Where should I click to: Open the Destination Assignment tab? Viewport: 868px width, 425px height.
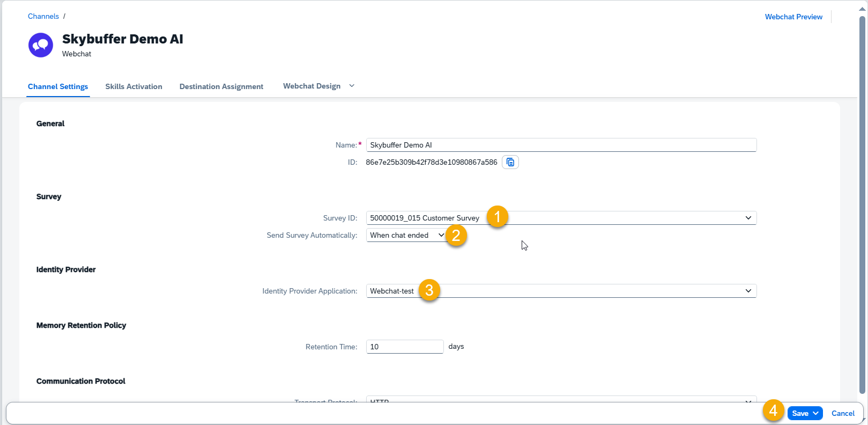pyautogui.click(x=221, y=86)
